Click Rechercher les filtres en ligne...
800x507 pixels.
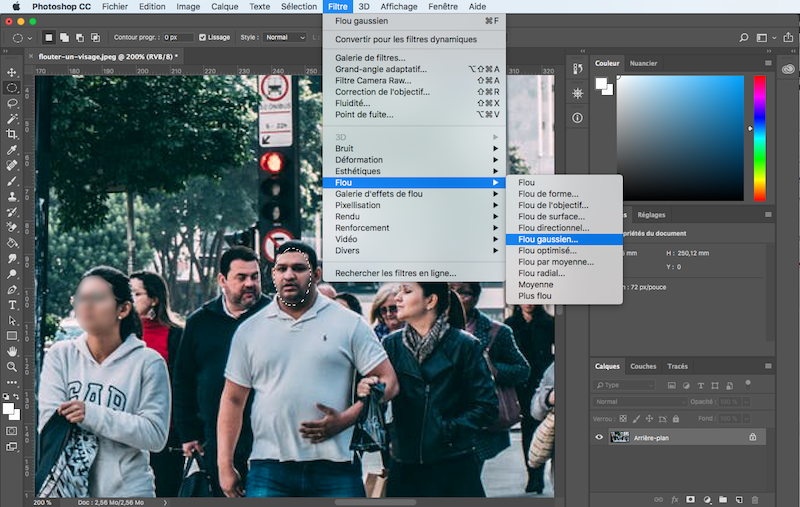pyautogui.click(x=414, y=273)
